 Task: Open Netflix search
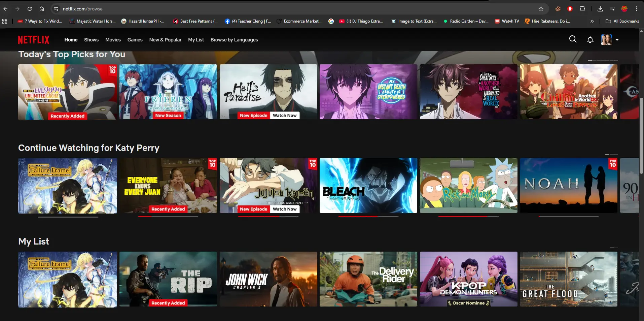pos(573,39)
